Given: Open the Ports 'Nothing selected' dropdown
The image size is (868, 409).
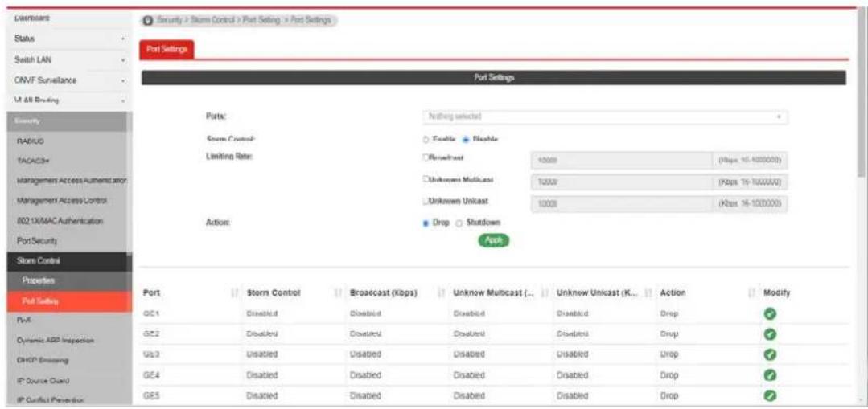Looking at the screenshot, I should click(605, 117).
